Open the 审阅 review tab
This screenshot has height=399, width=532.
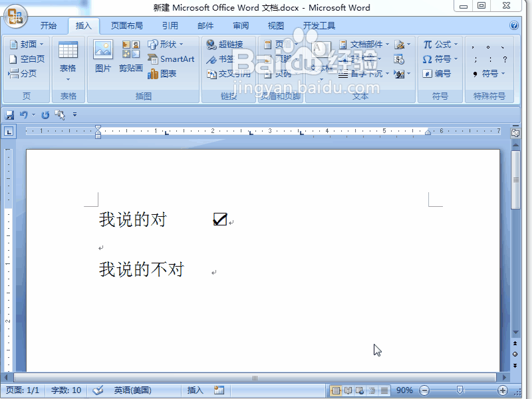coord(240,25)
